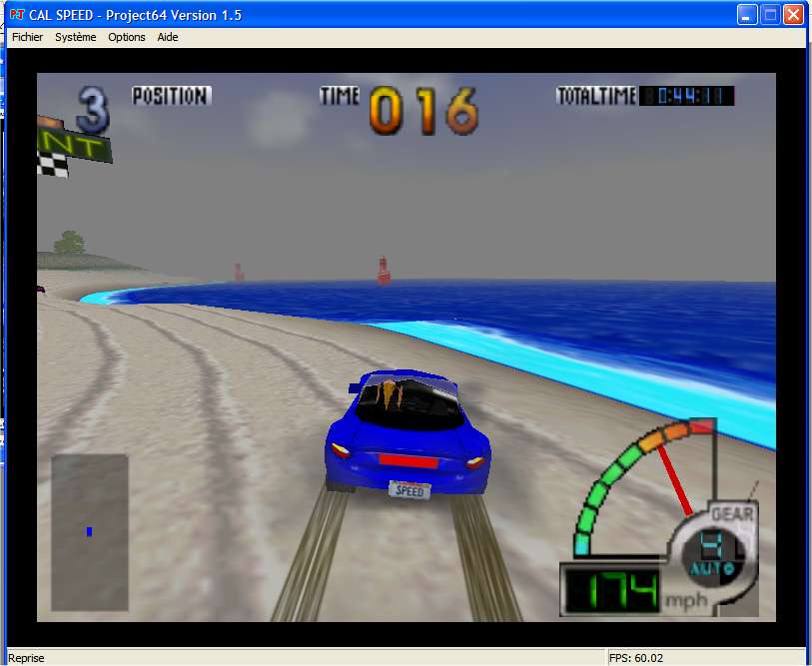Open the Options menu
This screenshot has width=812, height=666.
(x=127, y=37)
